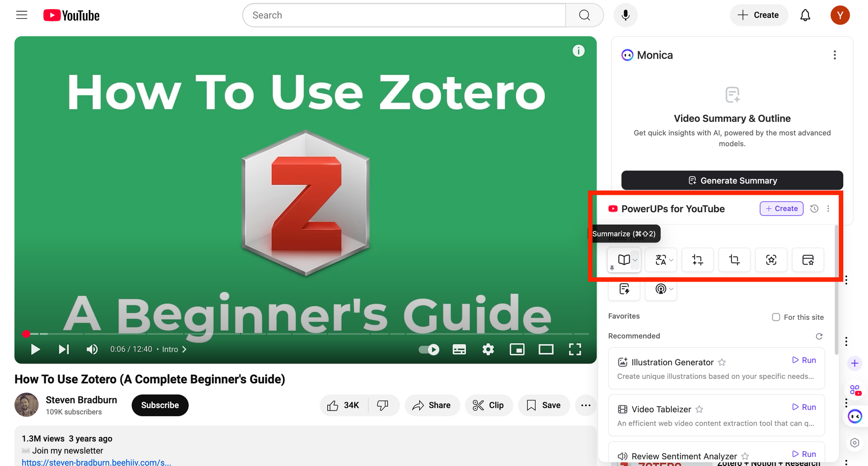Open PowerUPs history clock icon
Viewport: 868px width, 466px height.
click(814, 209)
